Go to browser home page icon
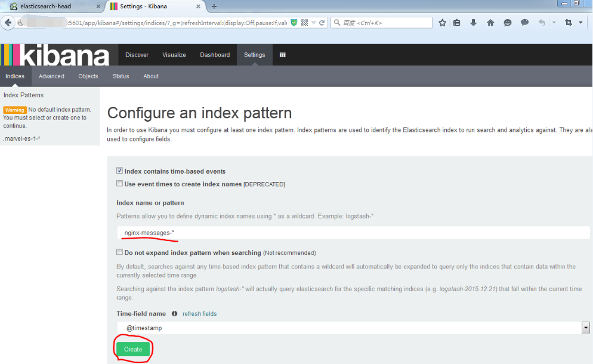 (x=490, y=23)
